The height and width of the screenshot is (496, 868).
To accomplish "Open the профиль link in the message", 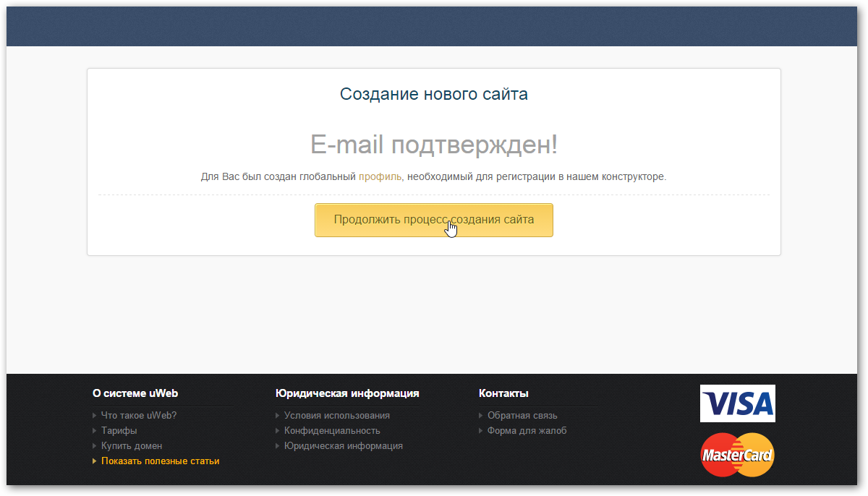I will 380,176.
